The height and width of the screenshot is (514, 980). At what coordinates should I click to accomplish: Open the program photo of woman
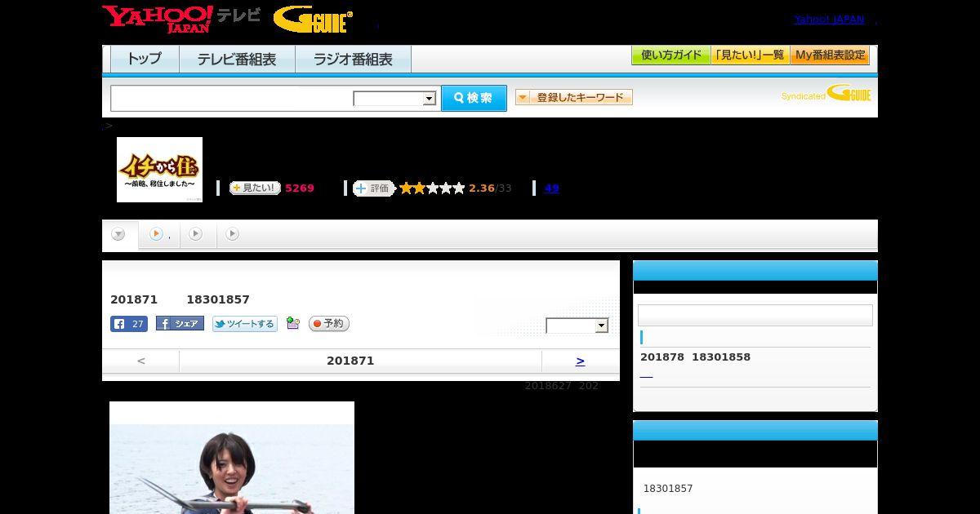(x=232, y=458)
